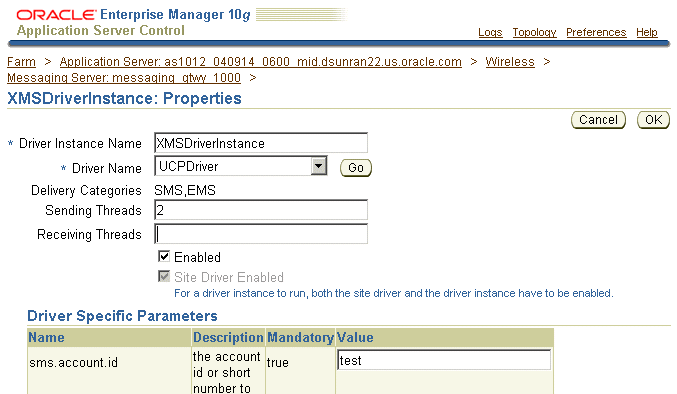Select the SMS,EMS delivery categories text
Image resolution: width=677 pixels, height=394 pixels.
[x=185, y=190]
